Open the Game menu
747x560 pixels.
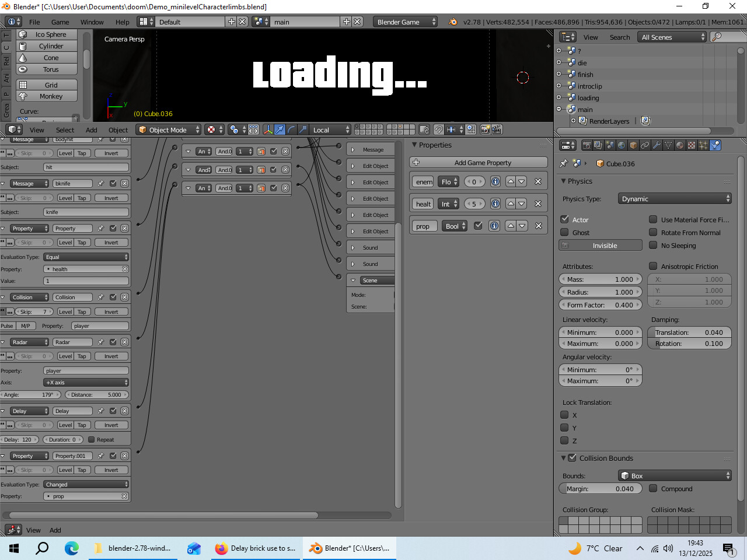[x=60, y=22]
